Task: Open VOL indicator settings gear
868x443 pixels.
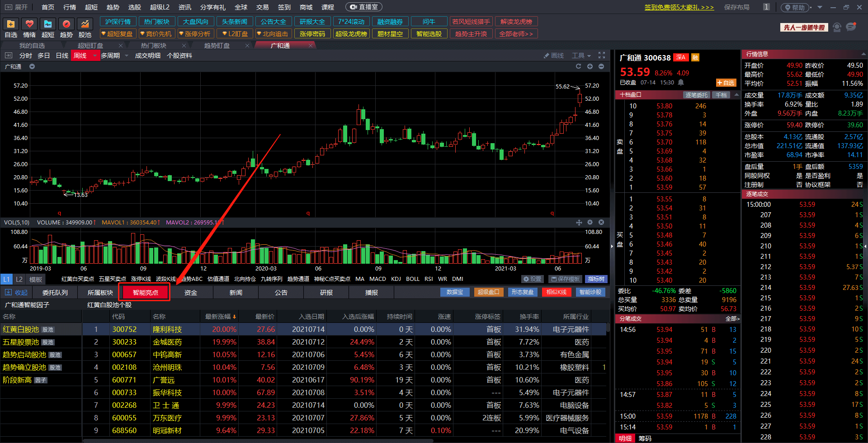Action: 590,222
